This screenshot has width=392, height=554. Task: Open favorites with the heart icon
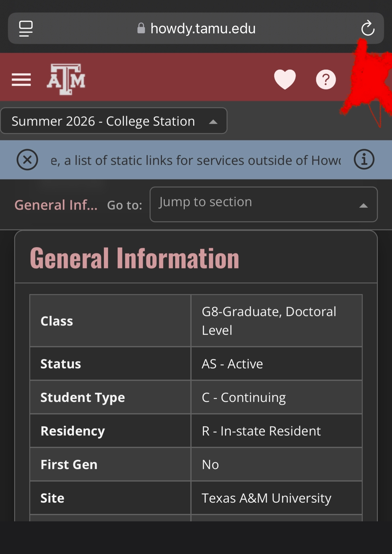click(x=285, y=79)
